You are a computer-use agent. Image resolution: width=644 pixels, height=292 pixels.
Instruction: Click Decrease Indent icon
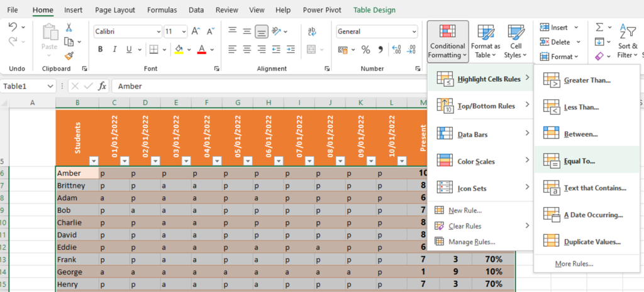276,50
